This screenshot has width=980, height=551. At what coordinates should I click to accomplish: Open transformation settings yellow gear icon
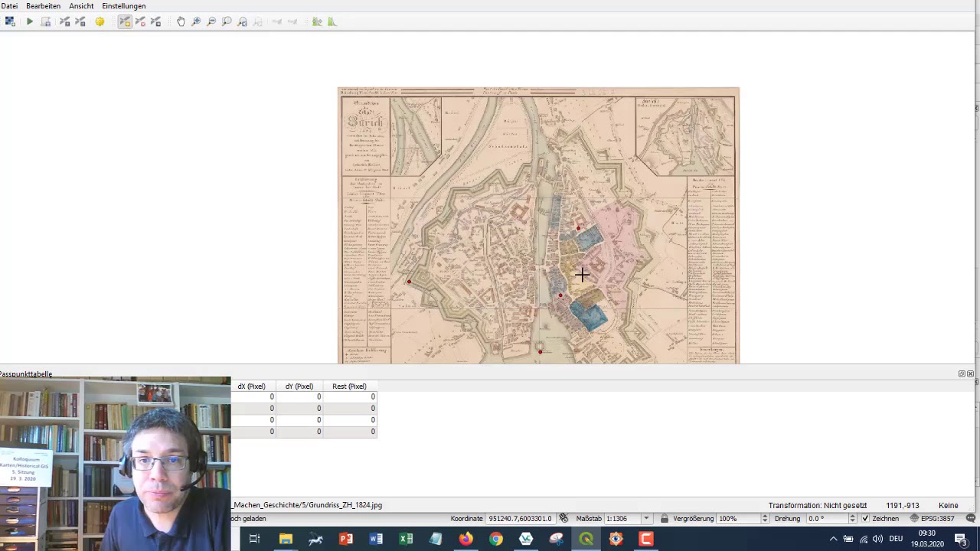[x=100, y=21]
